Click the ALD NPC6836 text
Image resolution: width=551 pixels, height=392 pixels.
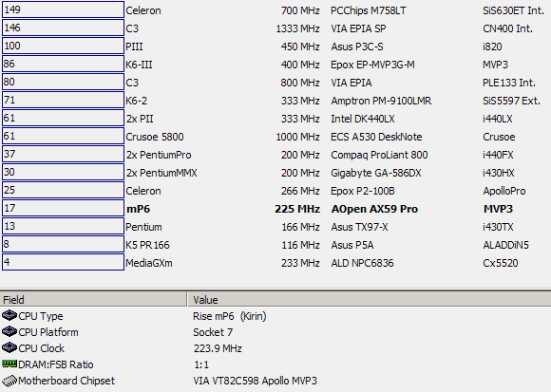point(362,263)
